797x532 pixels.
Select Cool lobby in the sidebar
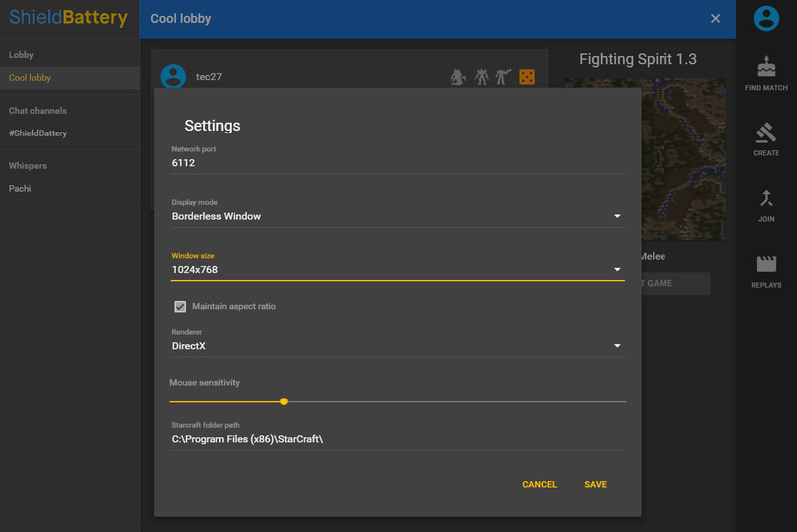[x=30, y=78]
